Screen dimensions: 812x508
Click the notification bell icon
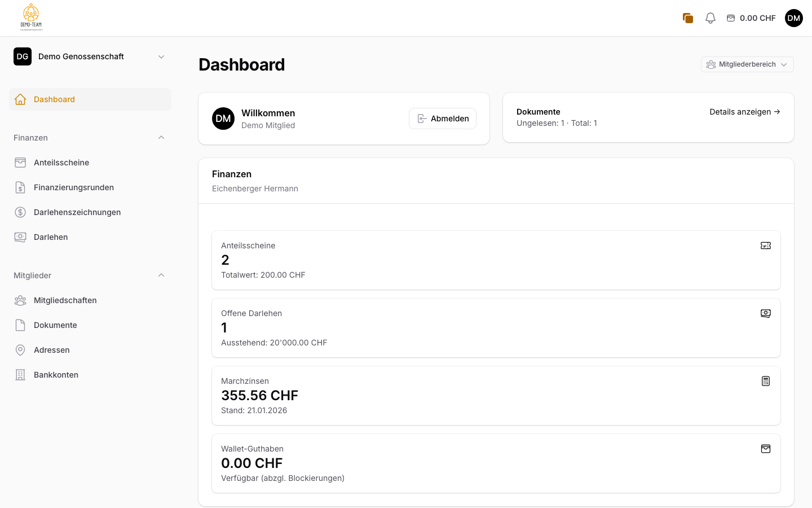click(x=710, y=17)
